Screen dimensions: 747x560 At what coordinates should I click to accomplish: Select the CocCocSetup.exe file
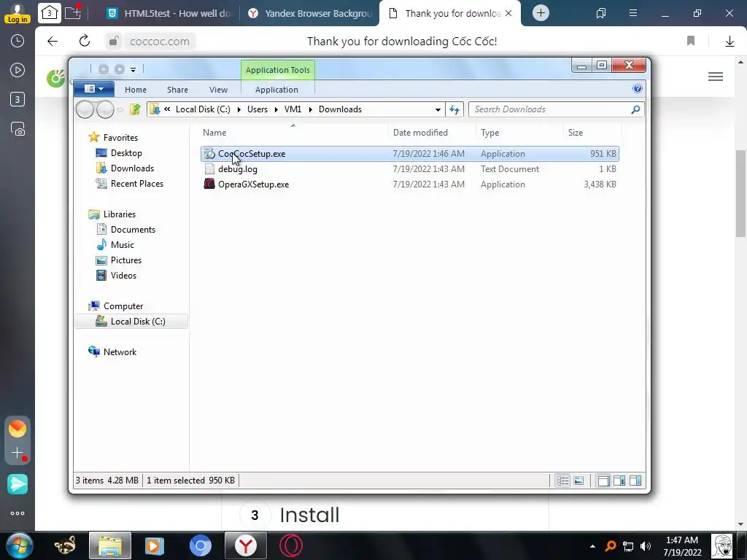point(410,154)
